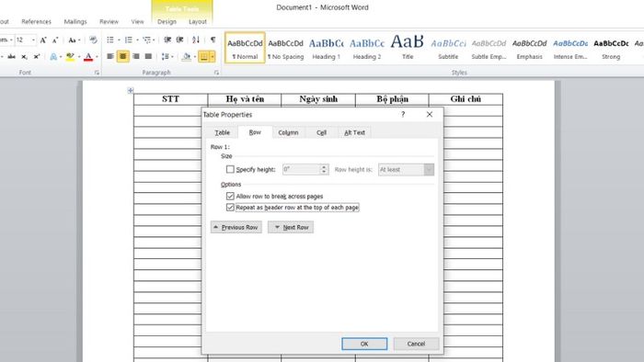Click the Borders icon

pos(203,56)
